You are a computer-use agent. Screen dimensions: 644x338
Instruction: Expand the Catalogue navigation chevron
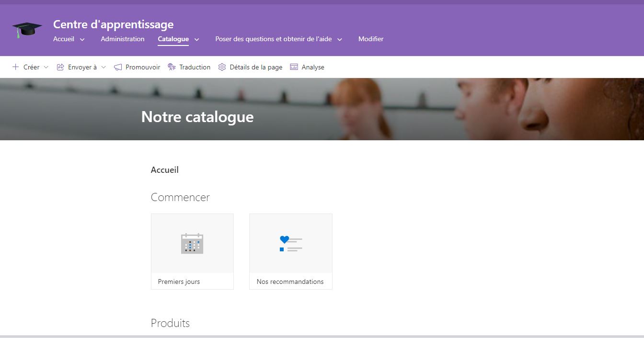tap(196, 39)
